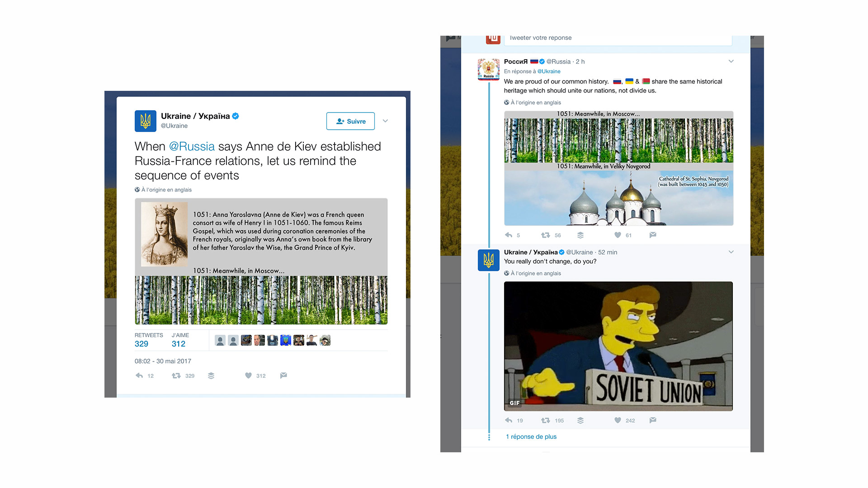
Task: Open the Ukraine reply tweet options chevron
Action: point(731,252)
